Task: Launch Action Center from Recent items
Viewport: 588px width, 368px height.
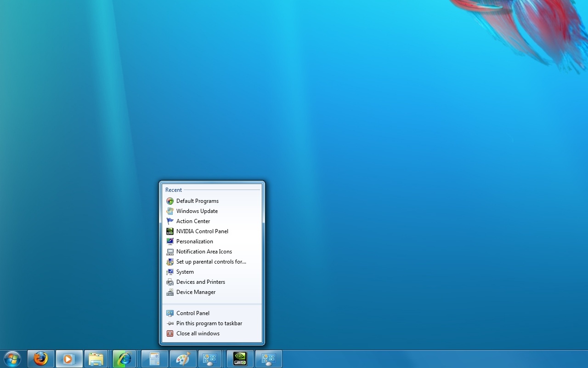Action: pos(193,221)
